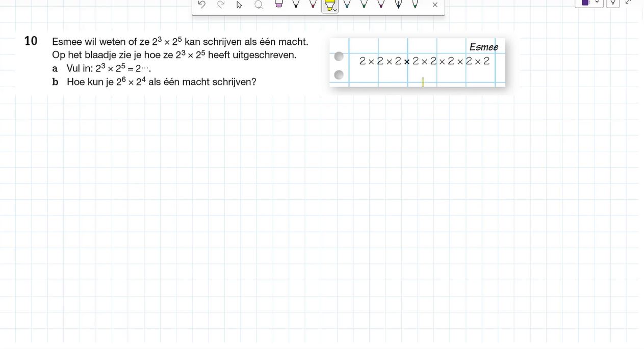Open the purple notebook icon

coord(585,3)
